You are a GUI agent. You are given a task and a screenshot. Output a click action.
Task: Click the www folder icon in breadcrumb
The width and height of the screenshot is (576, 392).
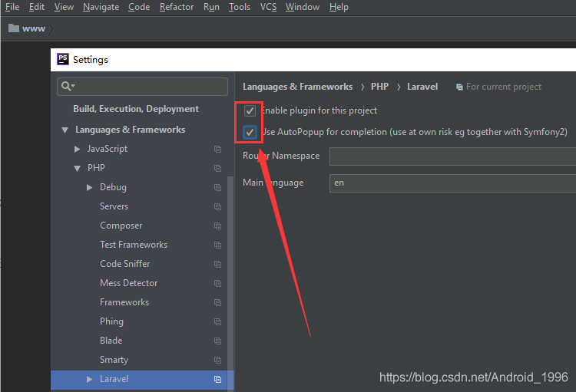click(14, 28)
